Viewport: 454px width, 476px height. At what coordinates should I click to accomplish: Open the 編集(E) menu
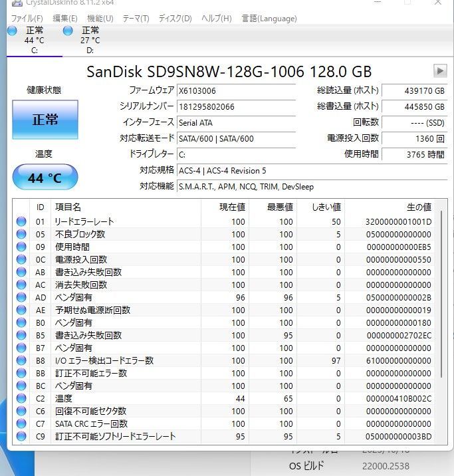point(65,19)
